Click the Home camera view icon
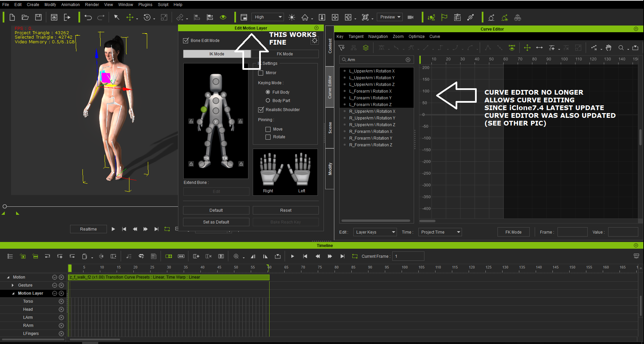Viewport: 644px width, 344px height. (x=305, y=17)
